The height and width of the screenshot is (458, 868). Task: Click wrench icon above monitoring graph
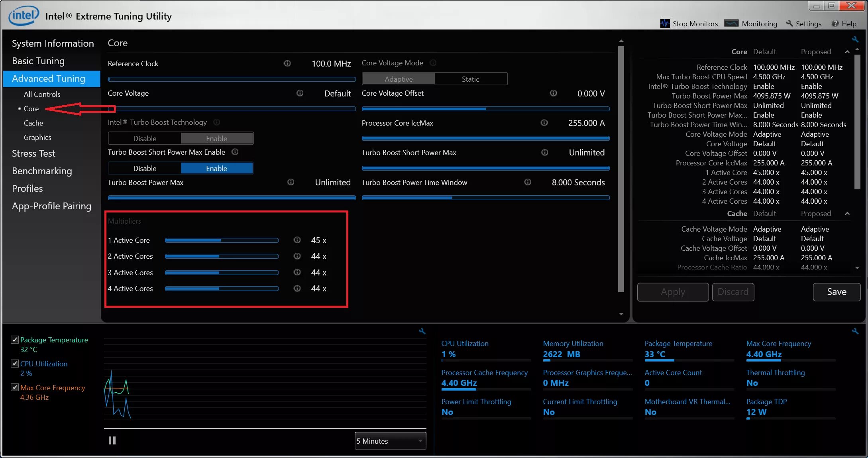coord(422,331)
